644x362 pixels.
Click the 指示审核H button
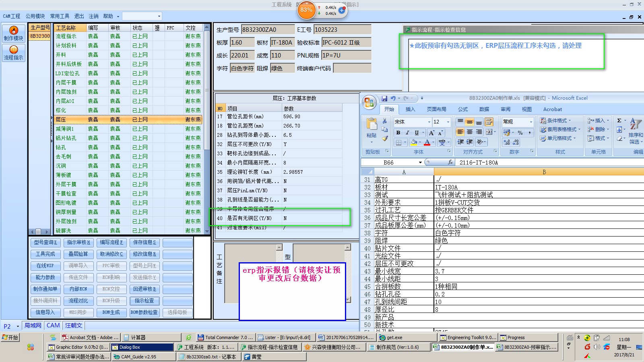point(78,243)
